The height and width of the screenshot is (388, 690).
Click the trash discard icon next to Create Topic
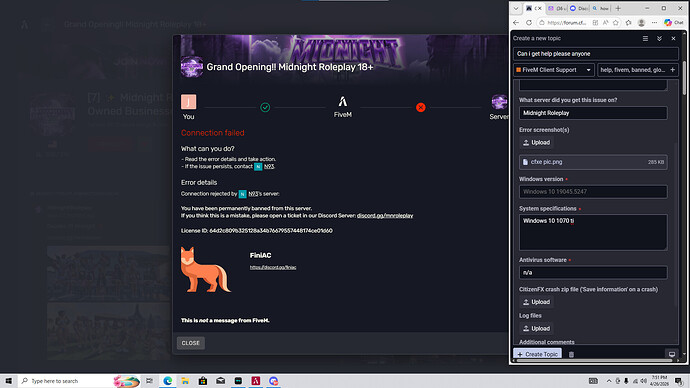[x=571, y=355]
